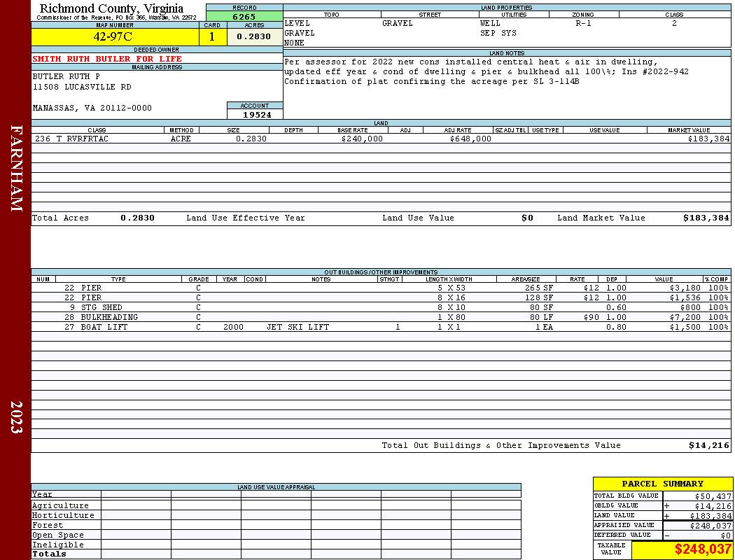
Task: Click OBLDG value $14,216 in the parcel summary
Action: [713, 506]
